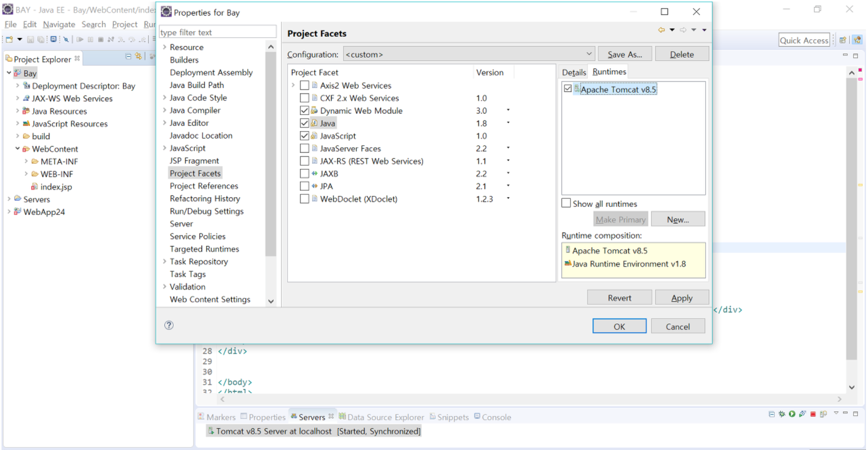
Task: Check the CXF 2.x Web Services facet
Action: [305, 98]
